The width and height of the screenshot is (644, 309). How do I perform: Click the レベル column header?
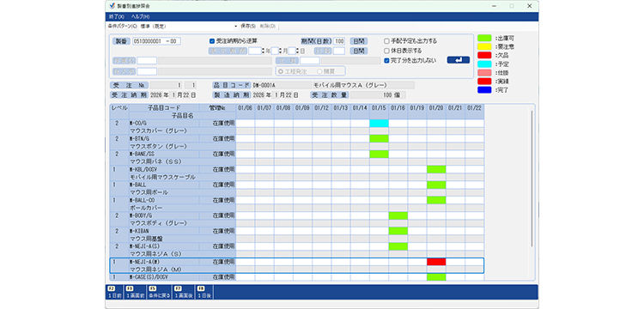point(119,108)
